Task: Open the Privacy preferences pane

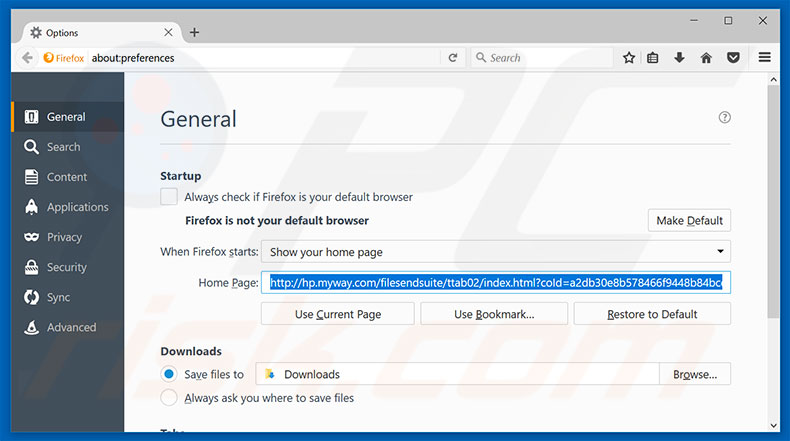Action: pos(68,237)
